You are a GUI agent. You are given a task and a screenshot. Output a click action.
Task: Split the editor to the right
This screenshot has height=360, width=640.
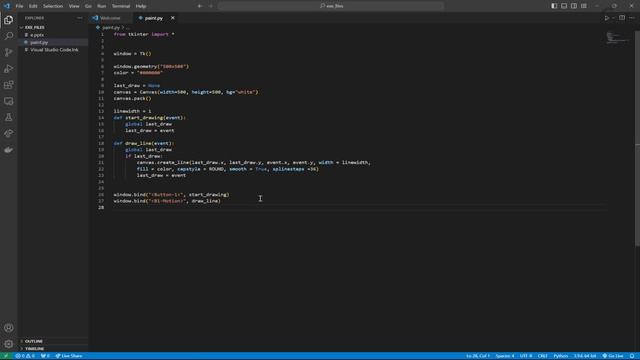click(622, 18)
